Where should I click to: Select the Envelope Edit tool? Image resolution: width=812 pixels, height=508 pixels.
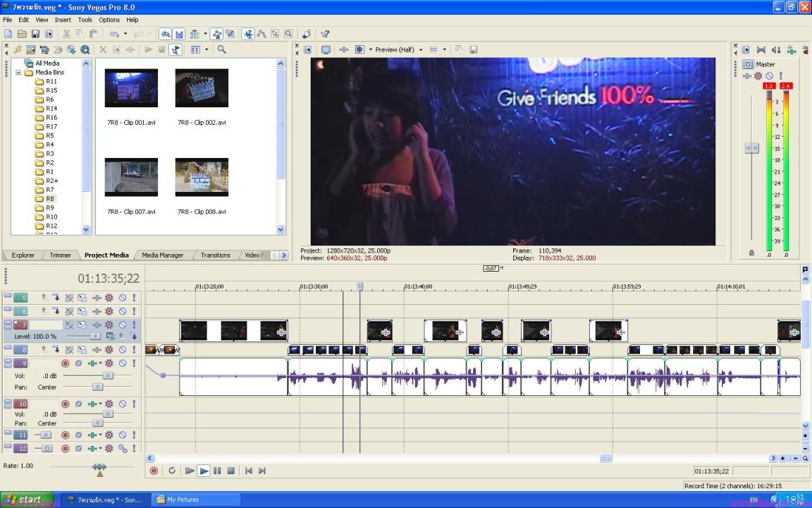[x=262, y=34]
